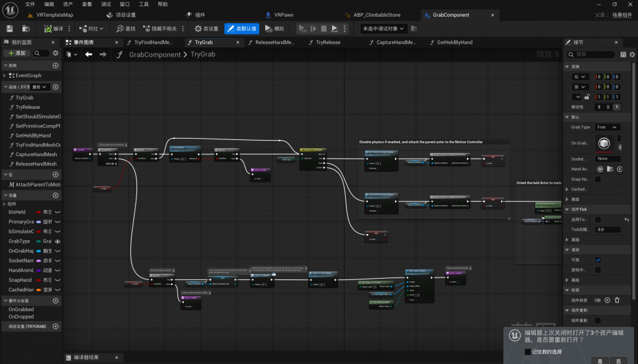638x364 pixels.
Task: Open the debug object dropdown 未选中调试对象
Action: (384, 29)
